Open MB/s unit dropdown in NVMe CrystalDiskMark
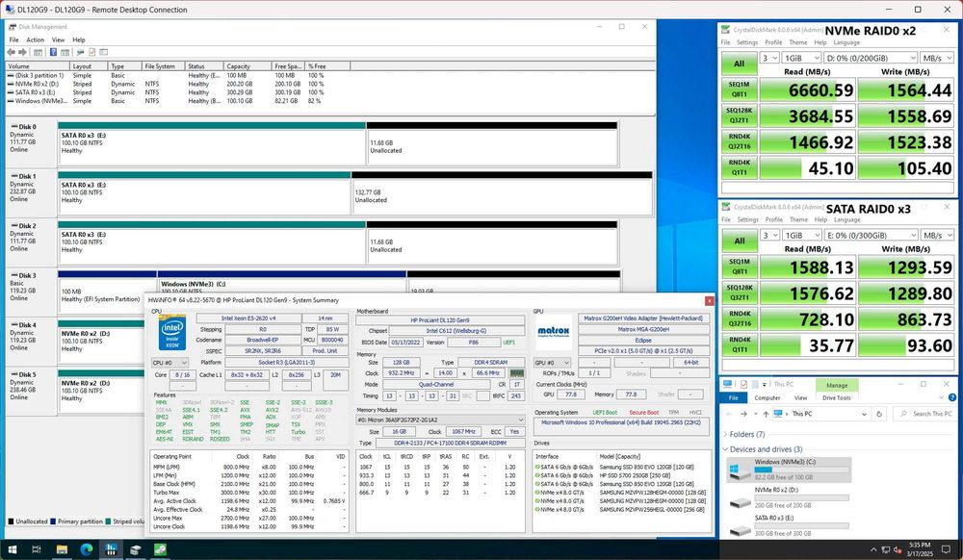963x560 pixels. pos(937,58)
